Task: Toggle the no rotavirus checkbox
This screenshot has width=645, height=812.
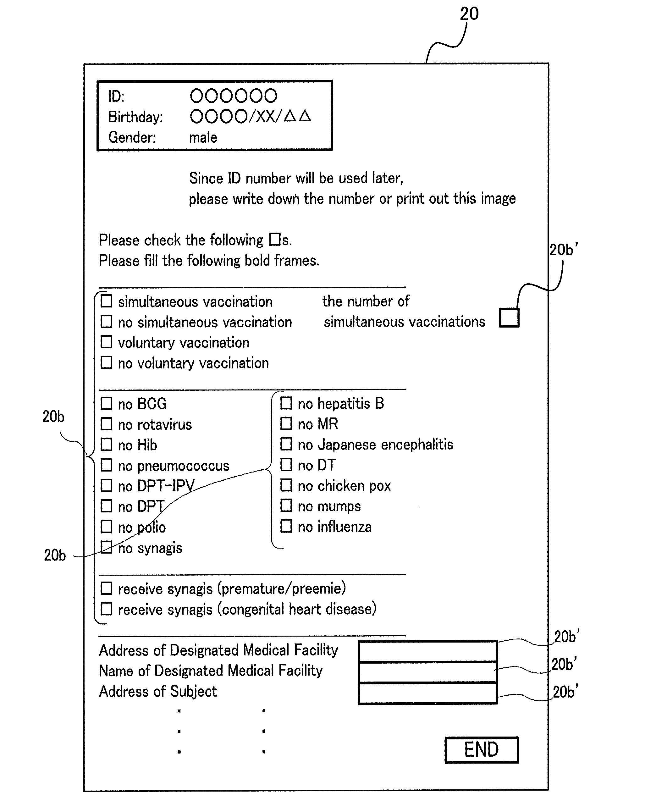Action: 102,422
